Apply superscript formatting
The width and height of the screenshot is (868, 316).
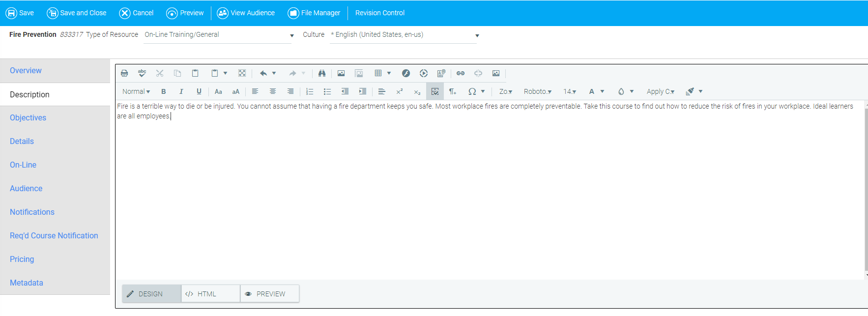400,91
